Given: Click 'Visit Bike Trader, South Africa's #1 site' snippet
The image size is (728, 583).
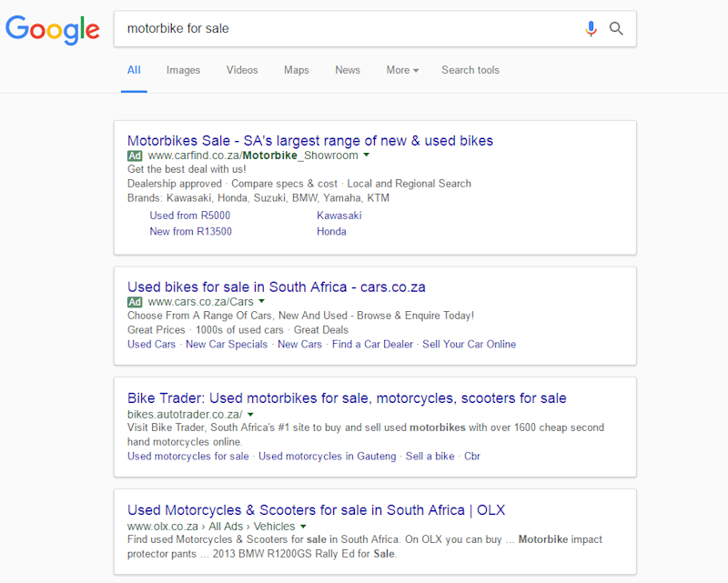Looking at the screenshot, I should click(x=366, y=435).
